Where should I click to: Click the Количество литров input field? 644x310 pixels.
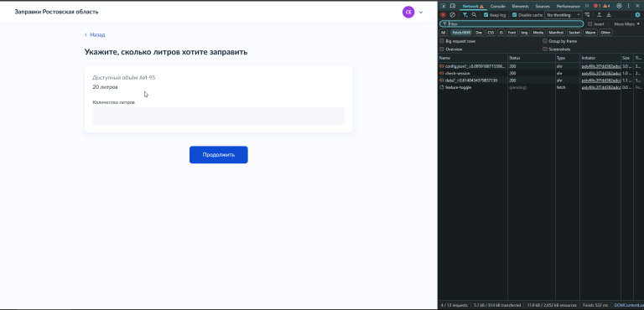219,116
